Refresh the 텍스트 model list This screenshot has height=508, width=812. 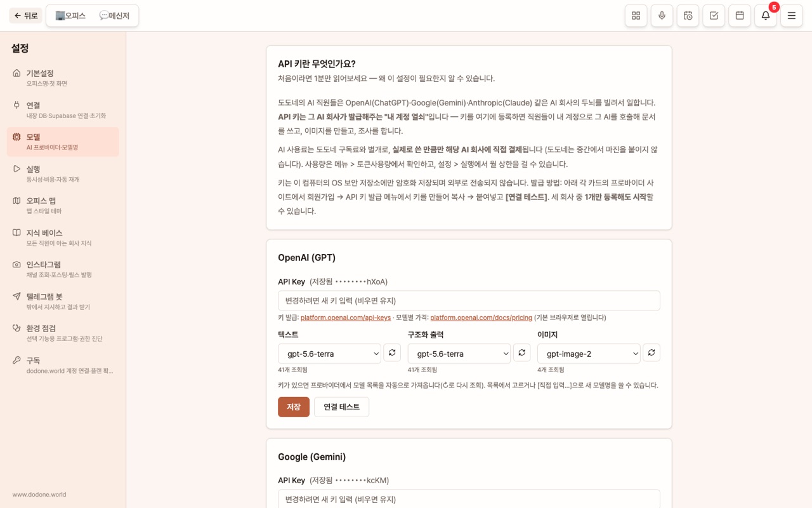pyautogui.click(x=392, y=352)
